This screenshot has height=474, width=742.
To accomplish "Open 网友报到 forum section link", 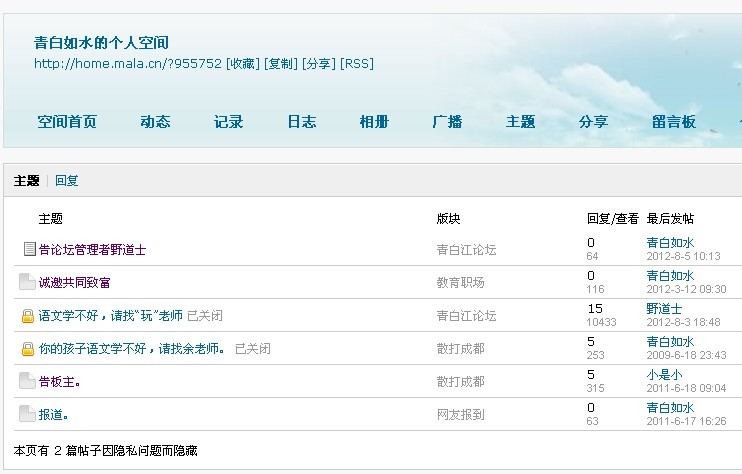I will 460,415.
